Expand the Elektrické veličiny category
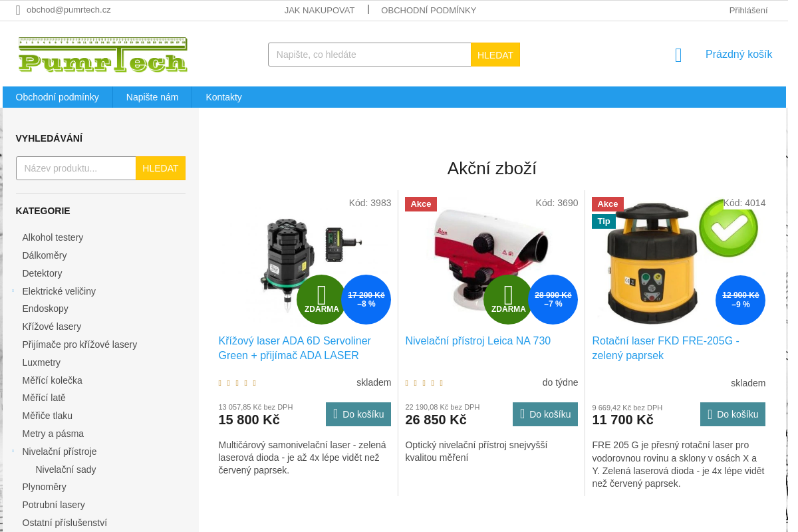This screenshot has width=798, height=532. (x=13, y=291)
